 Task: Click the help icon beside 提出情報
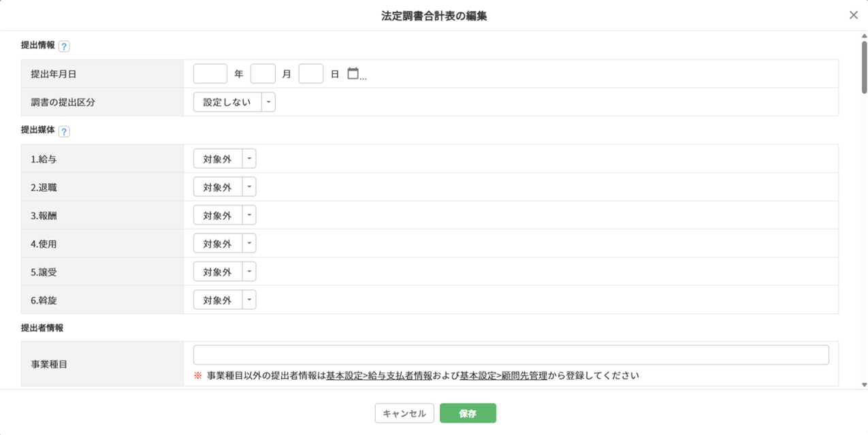point(64,46)
